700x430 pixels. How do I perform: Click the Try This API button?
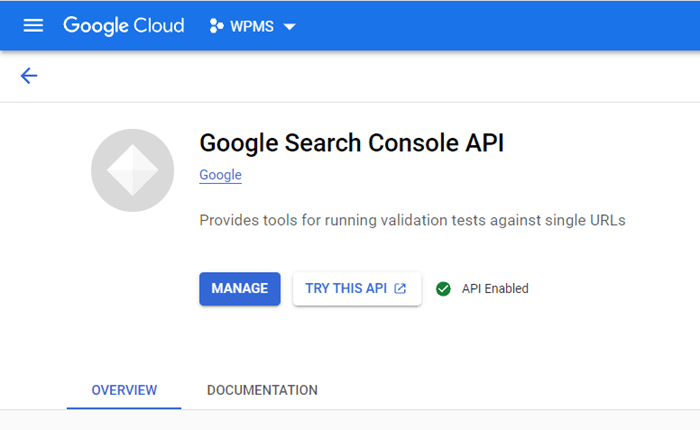tap(357, 289)
